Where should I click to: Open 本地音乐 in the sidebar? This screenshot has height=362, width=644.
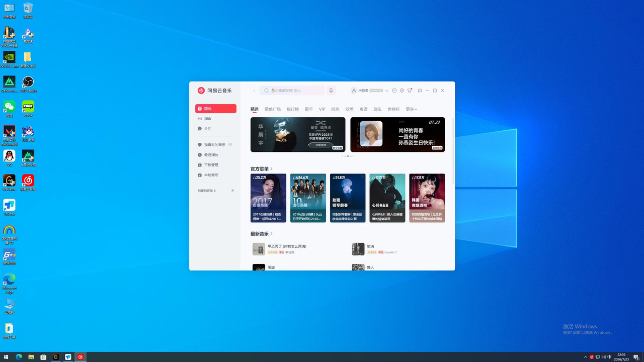(216, 175)
